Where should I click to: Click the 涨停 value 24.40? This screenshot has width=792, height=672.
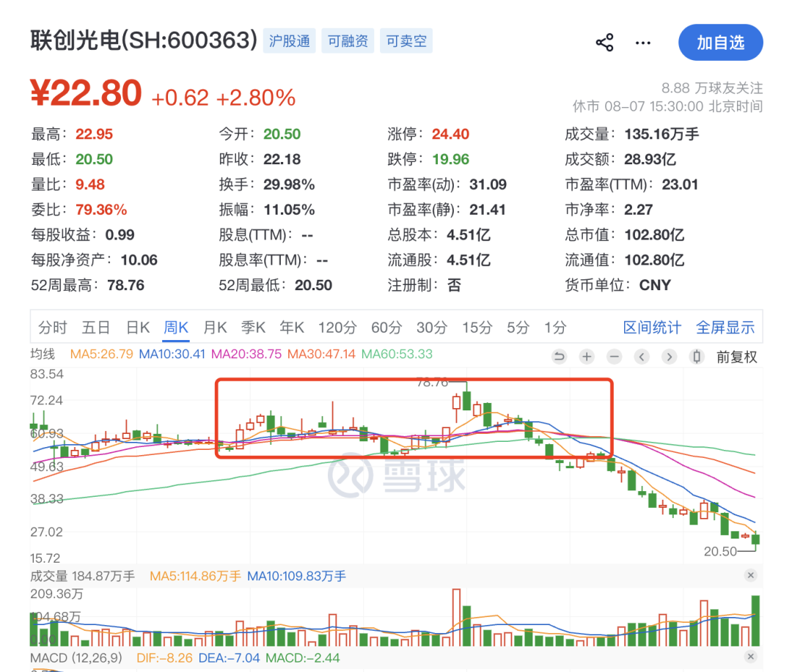point(450,134)
